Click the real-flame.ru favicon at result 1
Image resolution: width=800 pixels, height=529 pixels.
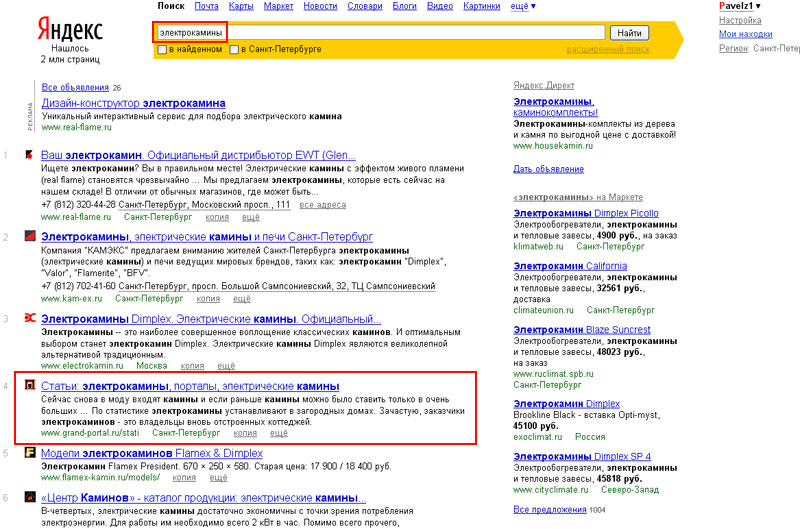(x=29, y=155)
